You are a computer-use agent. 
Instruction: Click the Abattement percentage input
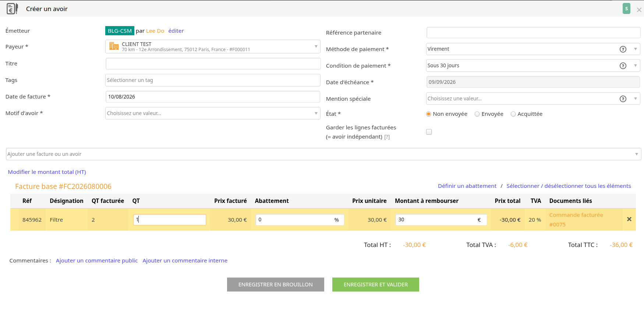300,220
